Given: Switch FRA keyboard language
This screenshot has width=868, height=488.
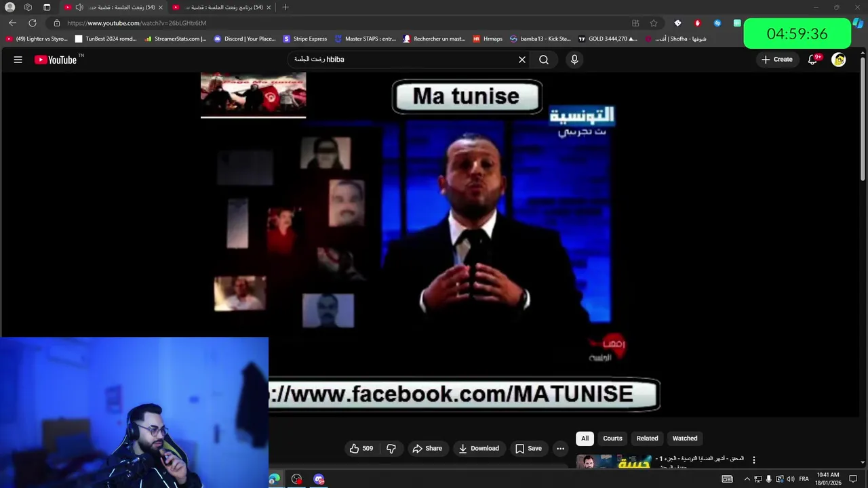Looking at the screenshot, I should click(x=804, y=479).
